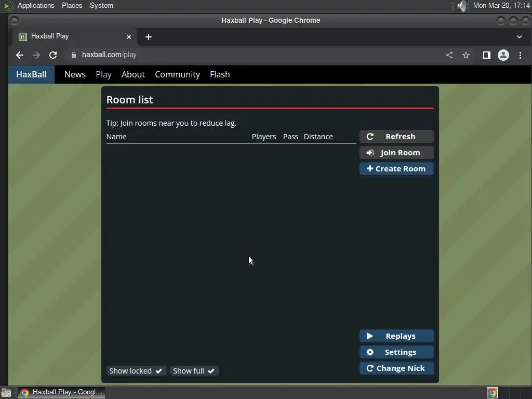The height and width of the screenshot is (399, 532).
Task: Toggle the Show full option
Action: 194,371
